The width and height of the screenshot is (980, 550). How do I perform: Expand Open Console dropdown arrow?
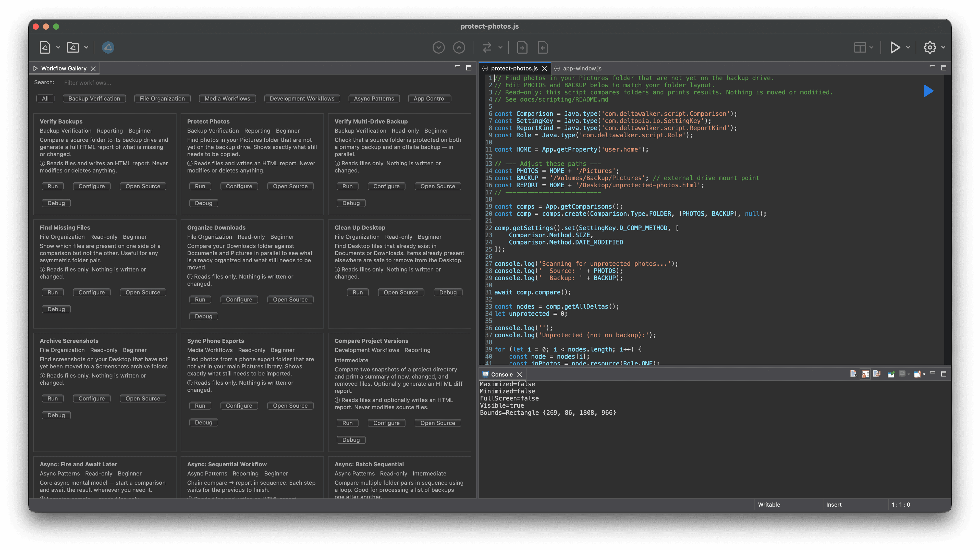[924, 374]
